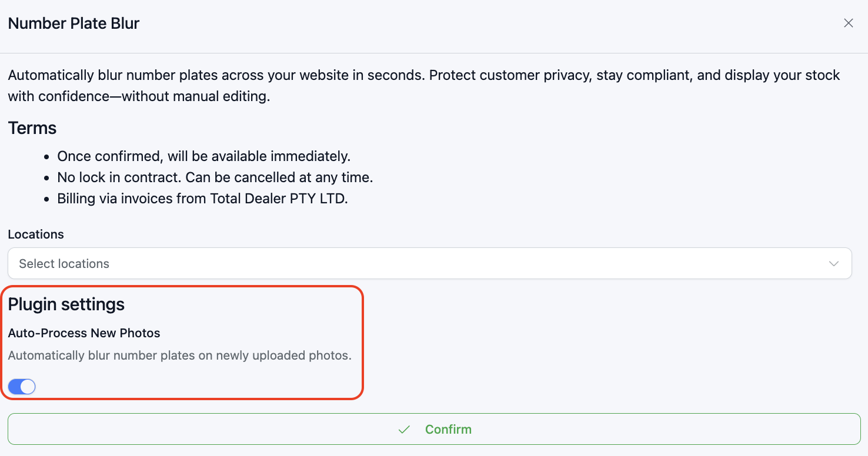The image size is (868, 456).
Task: Click the 'Automatically blur number plates across your website' intro line
Action: click(423, 75)
